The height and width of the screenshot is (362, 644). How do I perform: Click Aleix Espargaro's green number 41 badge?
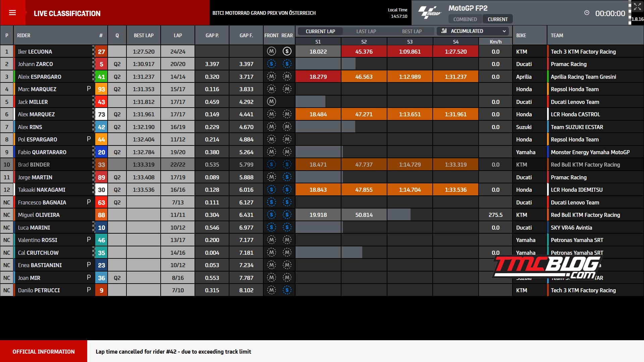(x=101, y=76)
